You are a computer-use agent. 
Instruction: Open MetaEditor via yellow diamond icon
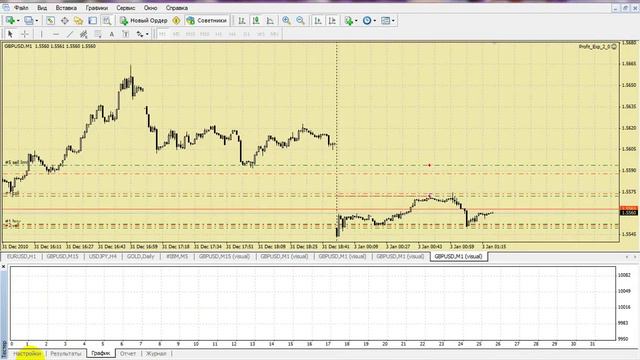point(176,20)
